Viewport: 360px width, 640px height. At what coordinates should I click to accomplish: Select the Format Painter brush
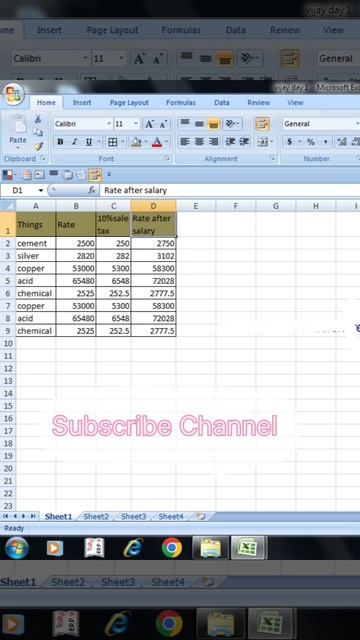point(38,146)
